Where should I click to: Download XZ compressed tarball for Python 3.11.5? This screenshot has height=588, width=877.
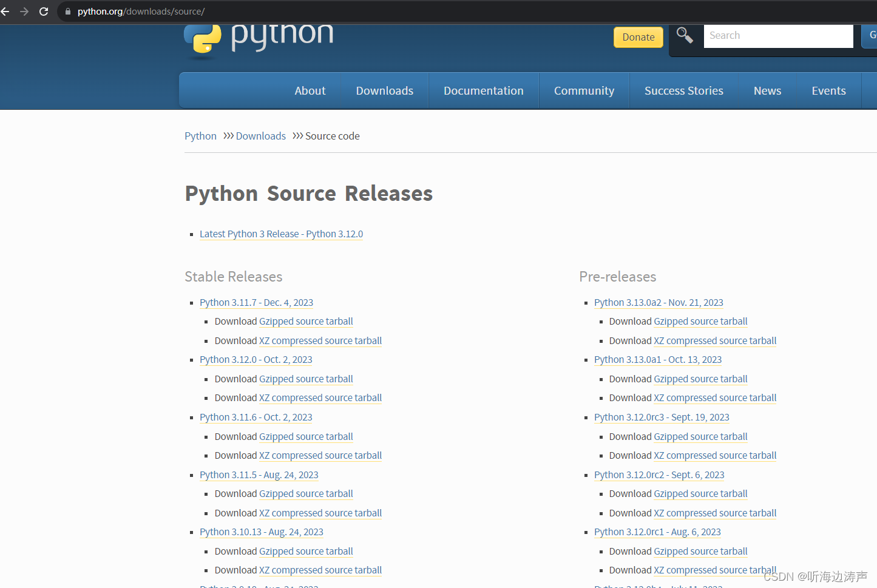(320, 513)
